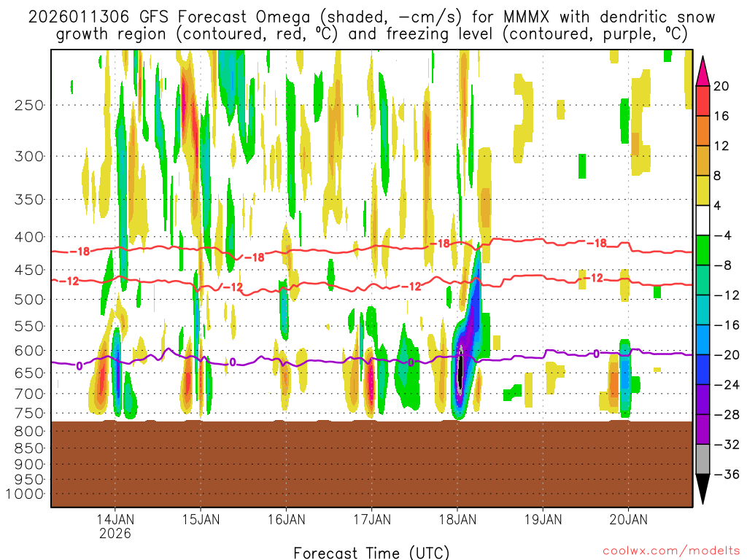Viewport: 747px width, 560px height.
Task: Click the 1000 pressure level label
Action: [26, 494]
